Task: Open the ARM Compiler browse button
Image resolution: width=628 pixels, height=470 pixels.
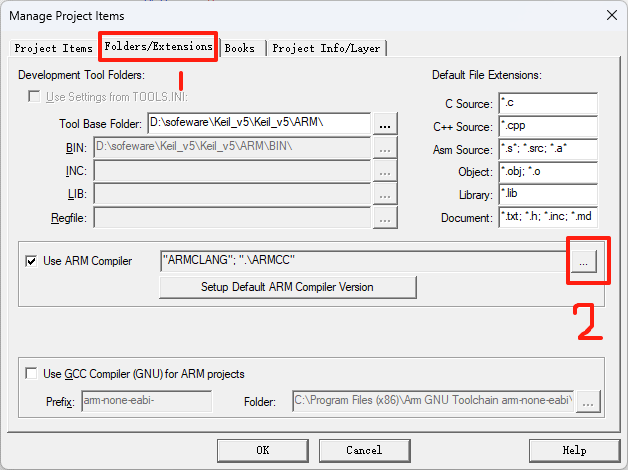Action: click(x=584, y=261)
